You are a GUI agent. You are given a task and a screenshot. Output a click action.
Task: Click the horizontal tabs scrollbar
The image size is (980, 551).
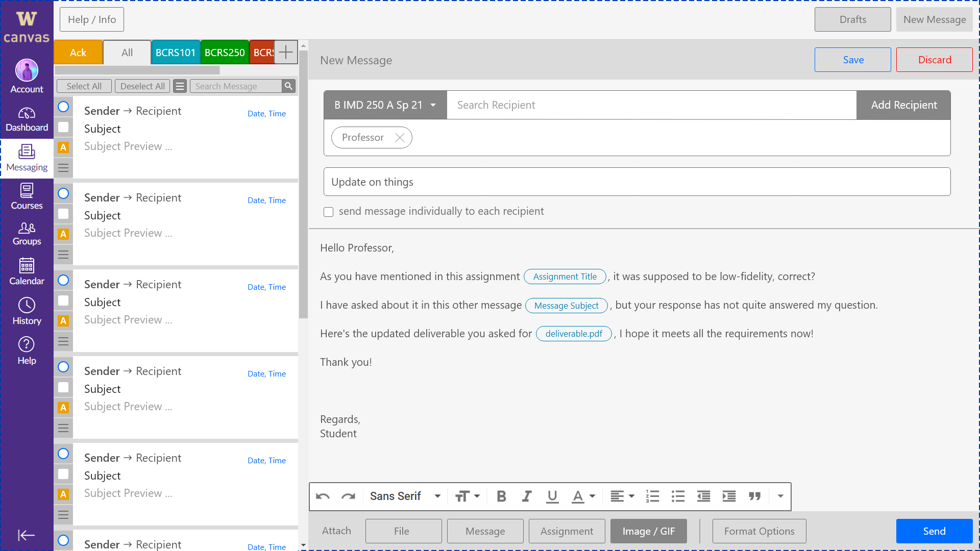click(137, 70)
